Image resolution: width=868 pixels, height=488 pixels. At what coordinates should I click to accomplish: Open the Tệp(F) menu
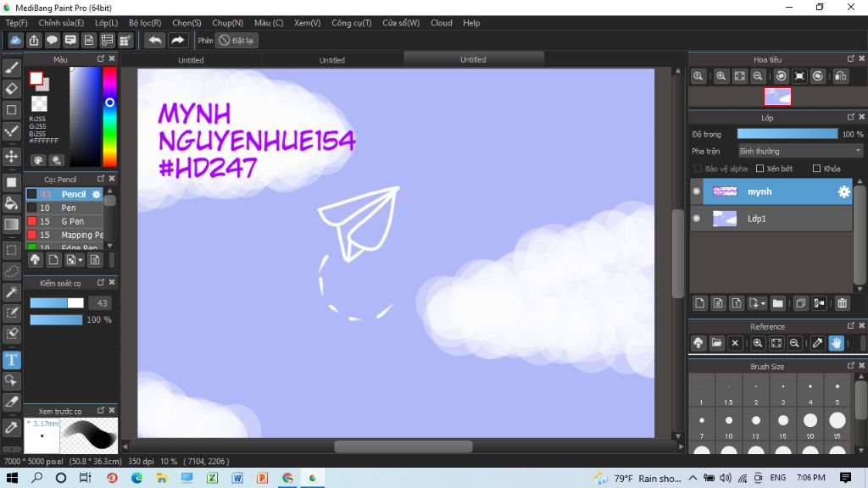(x=17, y=23)
